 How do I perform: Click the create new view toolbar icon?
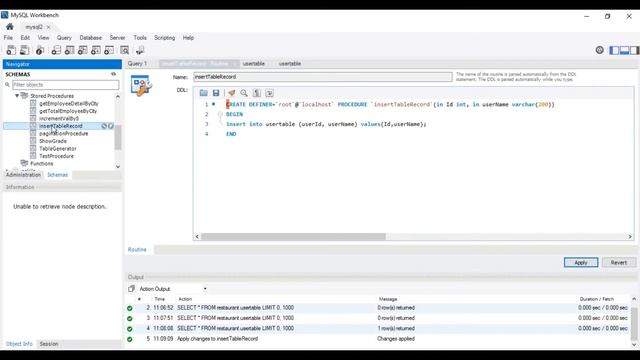click(x=82, y=50)
